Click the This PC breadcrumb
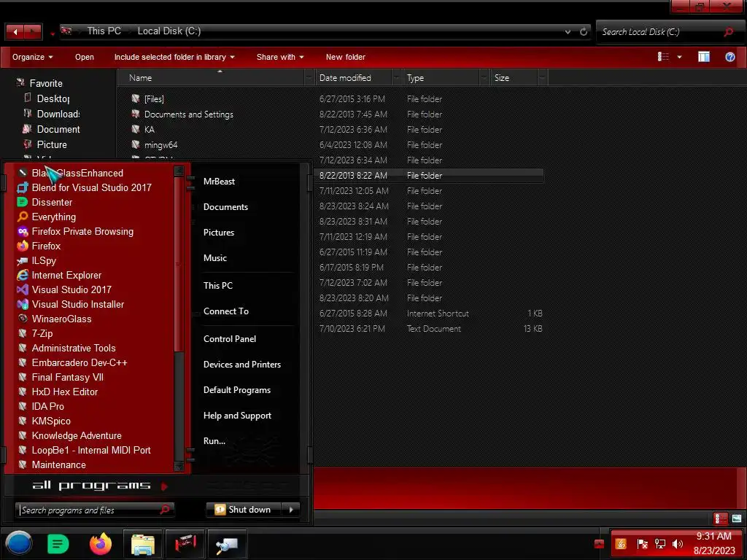 click(x=104, y=31)
